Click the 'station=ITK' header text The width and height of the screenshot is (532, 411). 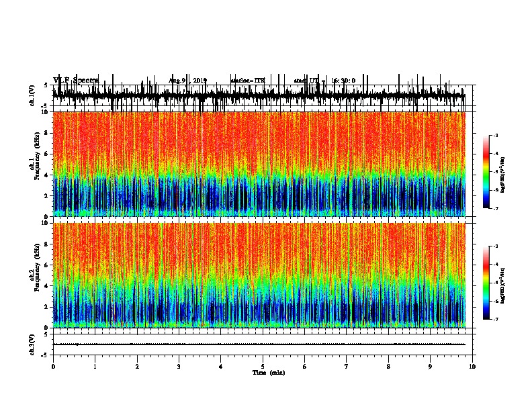point(248,81)
